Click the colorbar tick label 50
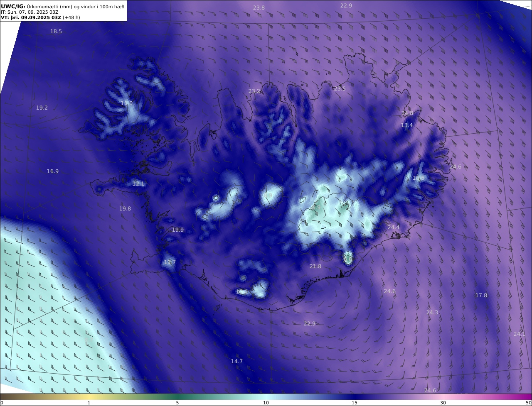 click(x=529, y=403)
